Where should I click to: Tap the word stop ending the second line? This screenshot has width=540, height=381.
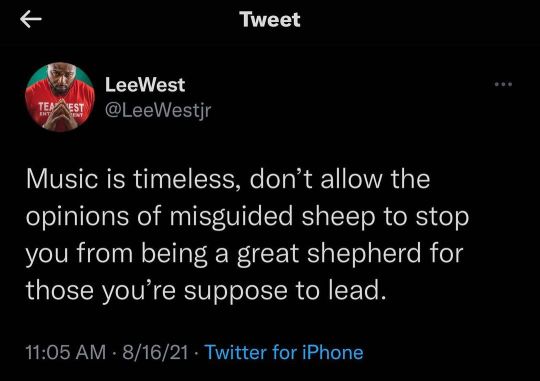(443, 218)
